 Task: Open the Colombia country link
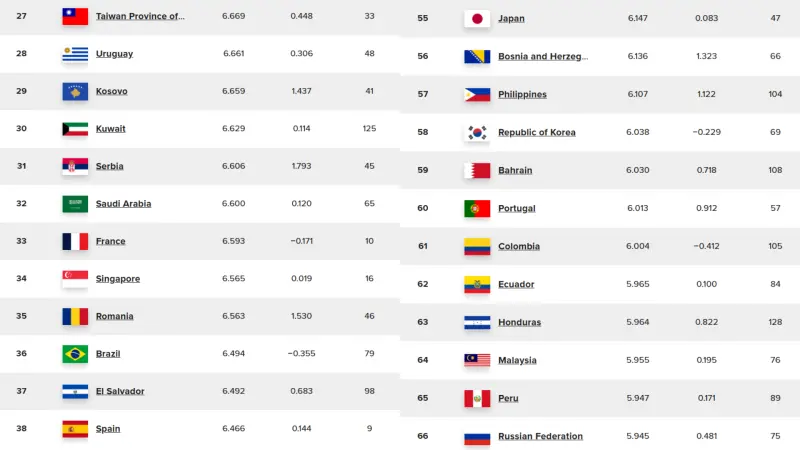[x=519, y=246]
